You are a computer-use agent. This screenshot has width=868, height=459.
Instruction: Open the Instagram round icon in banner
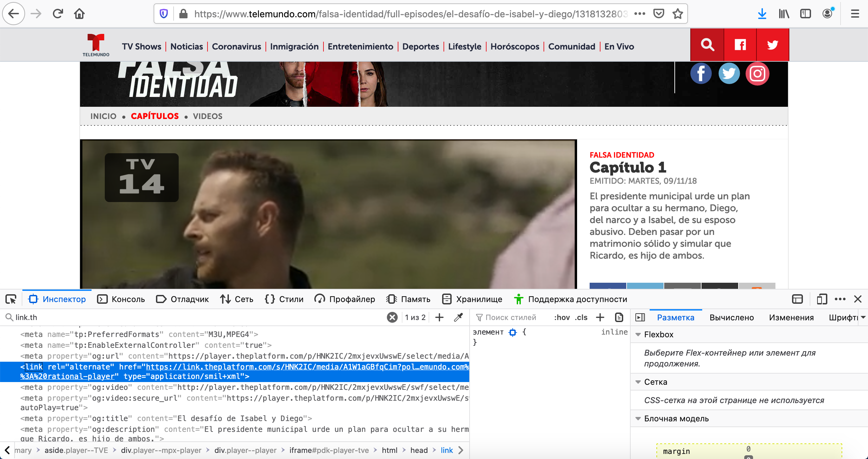point(757,74)
